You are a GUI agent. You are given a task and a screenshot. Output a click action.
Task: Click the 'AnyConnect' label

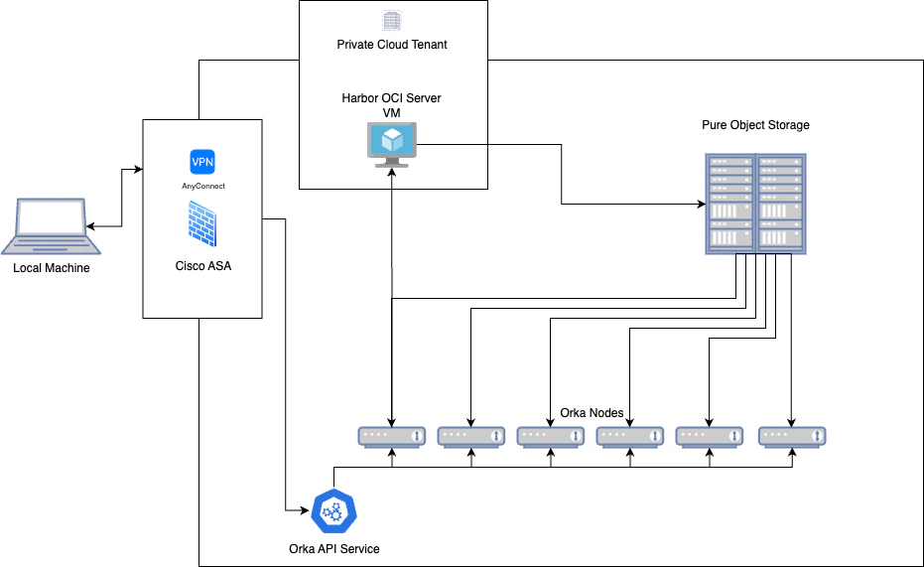pyautogui.click(x=203, y=187)
